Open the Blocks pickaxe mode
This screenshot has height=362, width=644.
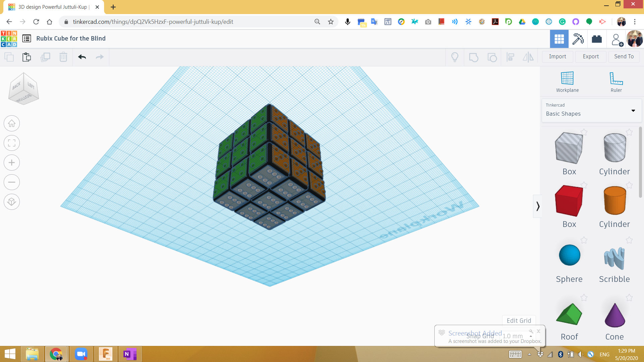tap(578, 39)
